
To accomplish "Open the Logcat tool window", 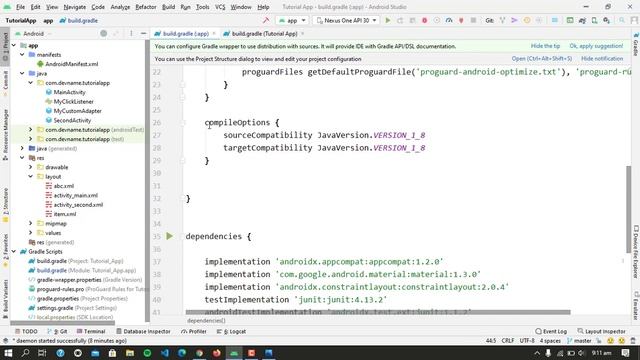I will (x=231, y=331).
